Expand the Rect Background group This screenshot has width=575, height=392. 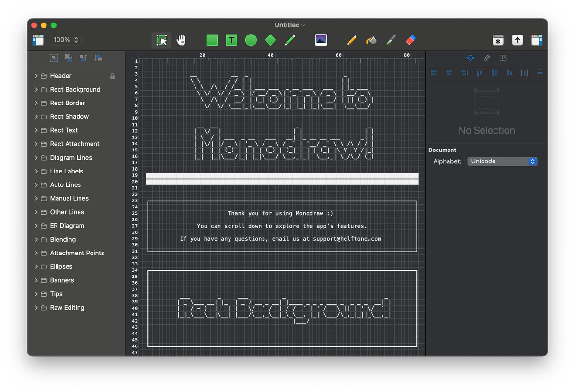click(x=37, y=89)
